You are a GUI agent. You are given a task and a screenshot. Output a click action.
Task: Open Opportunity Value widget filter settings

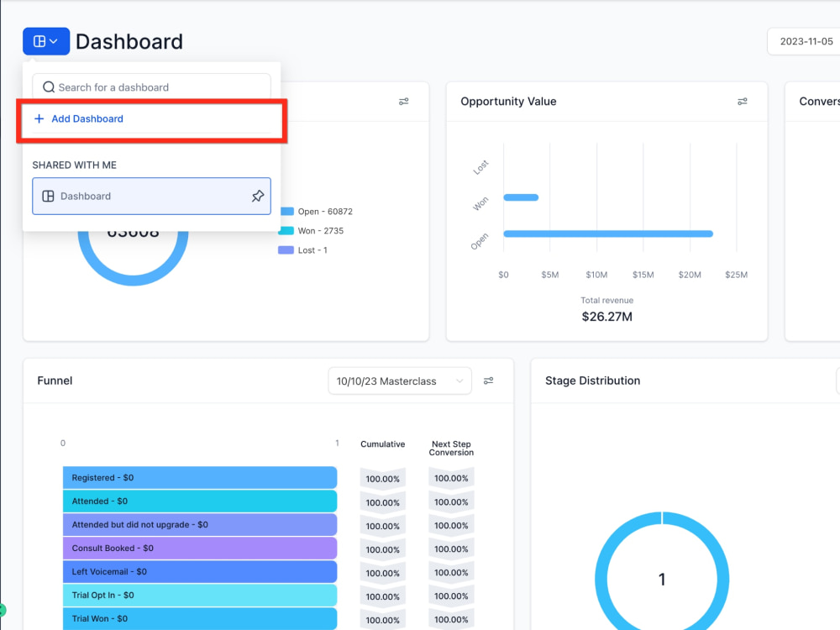click(742, 102)
